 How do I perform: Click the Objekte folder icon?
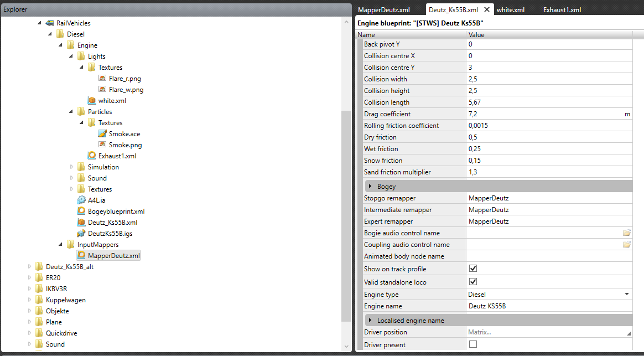(x=39, y=311)
